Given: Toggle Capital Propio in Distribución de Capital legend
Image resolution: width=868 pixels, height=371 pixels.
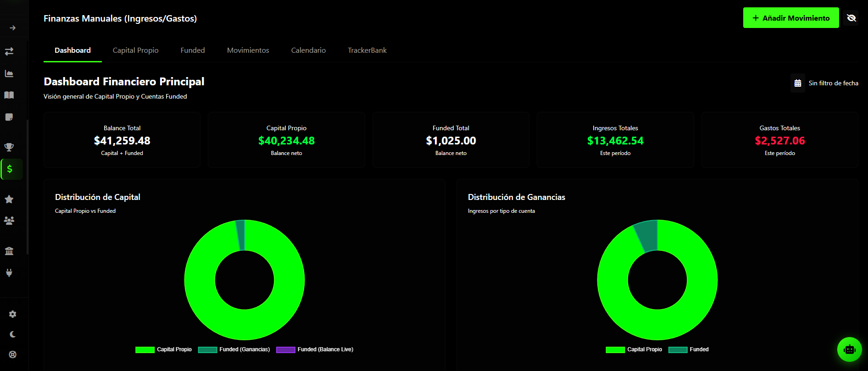Looking at the screenshot, I should tap(164, 349).
